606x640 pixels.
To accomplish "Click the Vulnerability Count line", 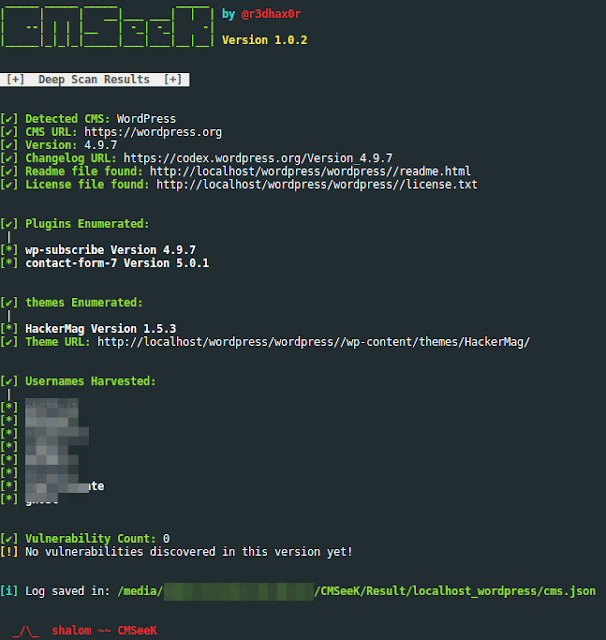I will (x=85, y=539).
